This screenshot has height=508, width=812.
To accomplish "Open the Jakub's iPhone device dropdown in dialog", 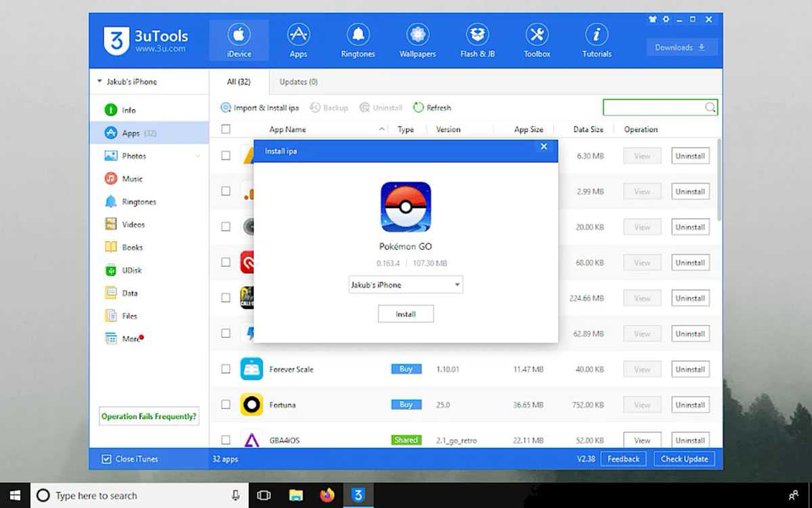I will (405, 285).
